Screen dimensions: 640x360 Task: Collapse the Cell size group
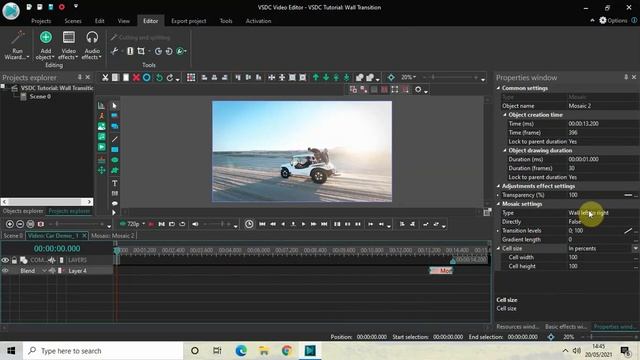coord(498,248)
